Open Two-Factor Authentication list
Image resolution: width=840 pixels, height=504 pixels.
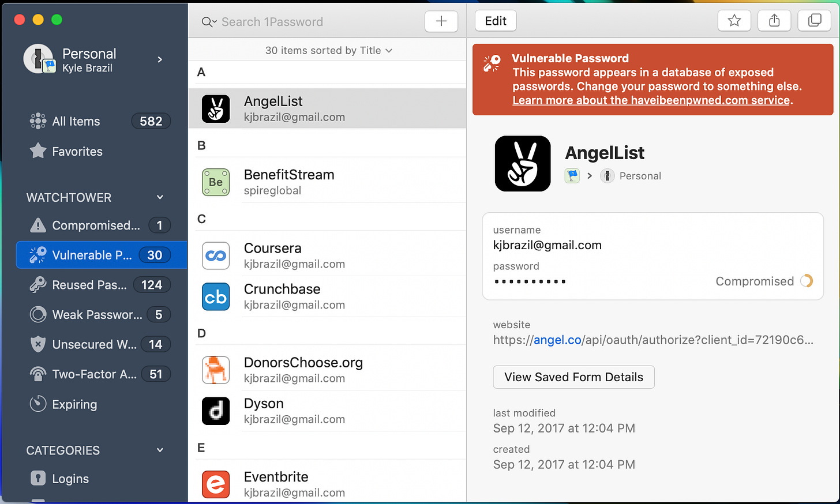[99, 374]
